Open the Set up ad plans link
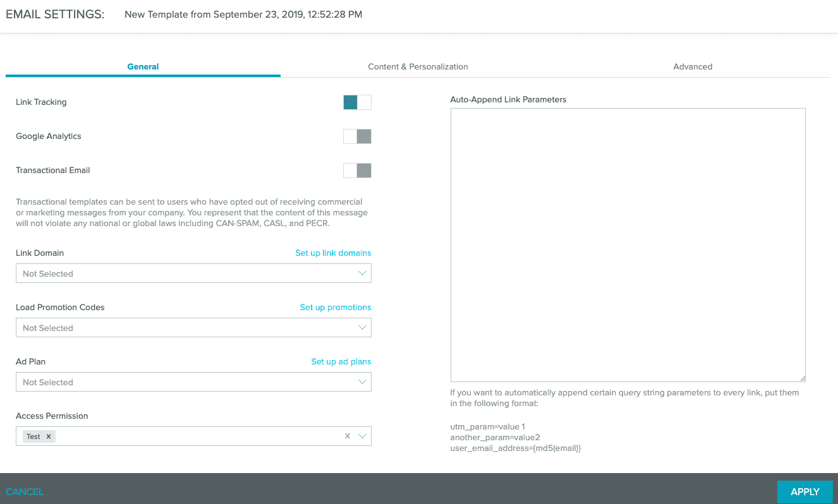This screenshot has width=838, height=504. (x=341, y=361)
